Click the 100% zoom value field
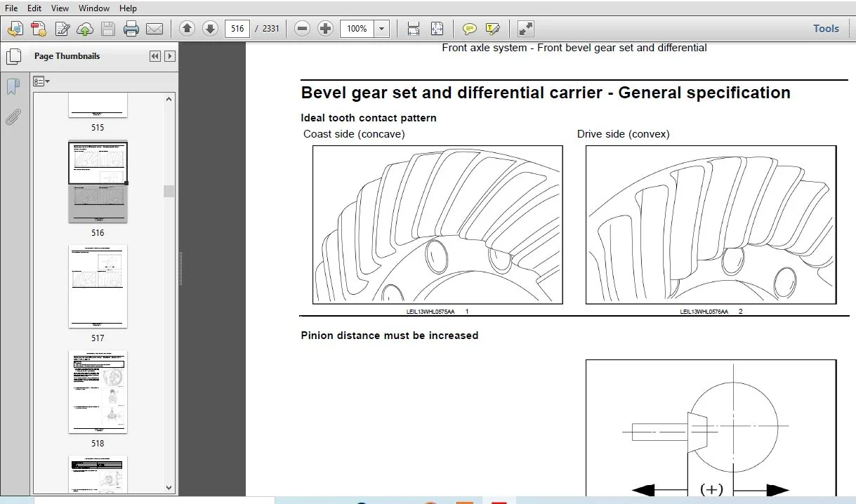Screen dimensions: 856x504 click(x=357, y=29)
